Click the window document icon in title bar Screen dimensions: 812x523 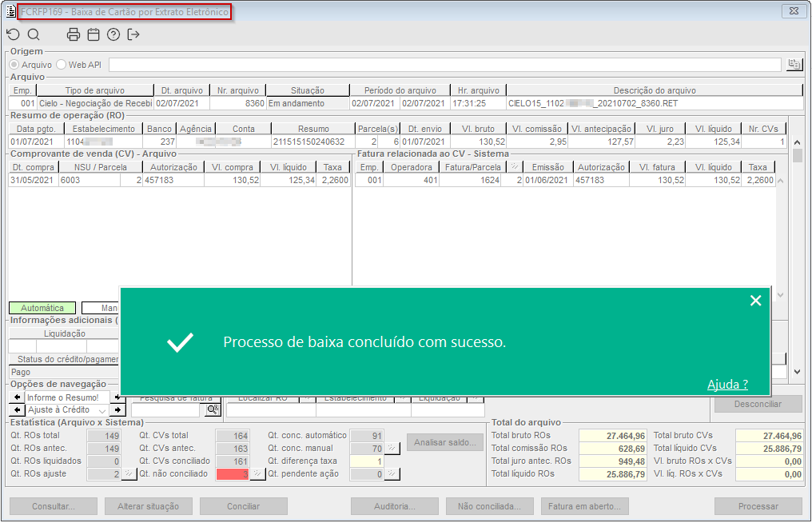(10, 11)
